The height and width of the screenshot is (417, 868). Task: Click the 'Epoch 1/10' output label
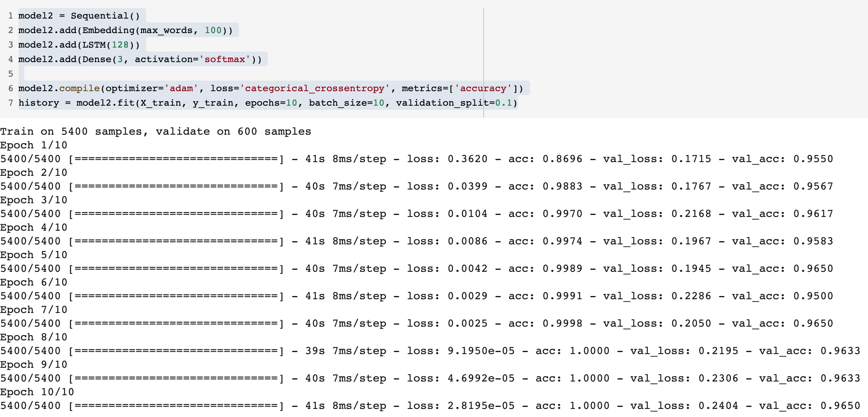point(34,145)
